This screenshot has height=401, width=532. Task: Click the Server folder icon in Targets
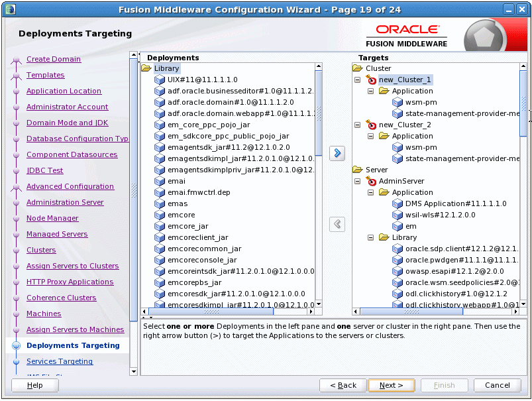(358, 170)
